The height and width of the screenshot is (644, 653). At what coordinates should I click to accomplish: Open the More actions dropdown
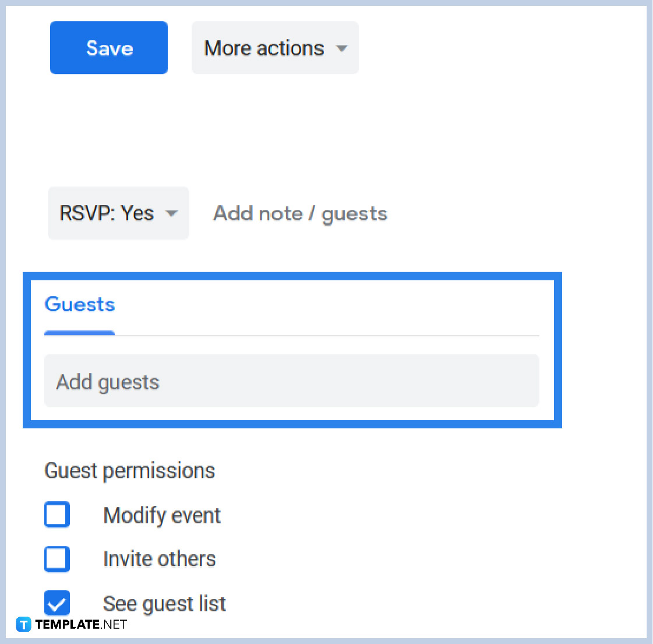[275, 47]
